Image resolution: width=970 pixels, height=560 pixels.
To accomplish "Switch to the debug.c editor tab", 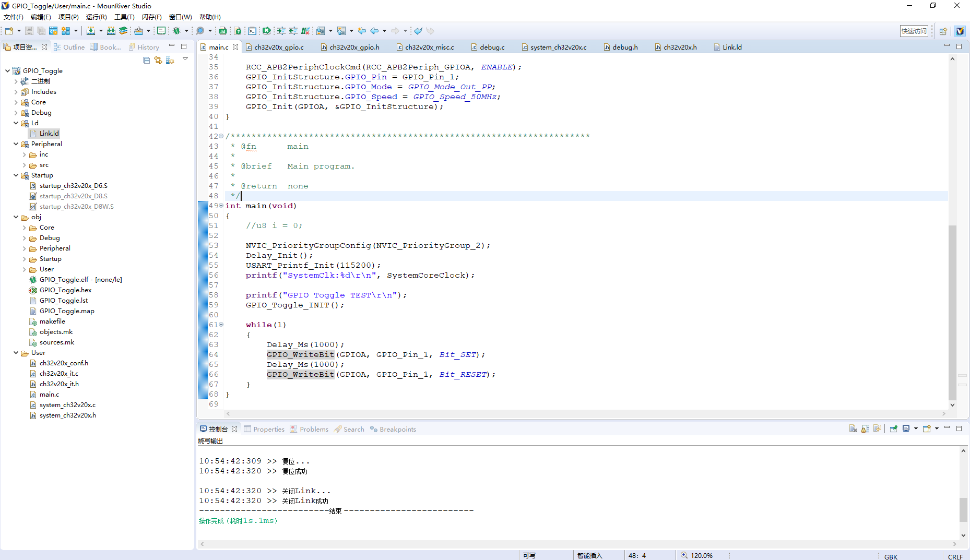I will pos(492,47).
